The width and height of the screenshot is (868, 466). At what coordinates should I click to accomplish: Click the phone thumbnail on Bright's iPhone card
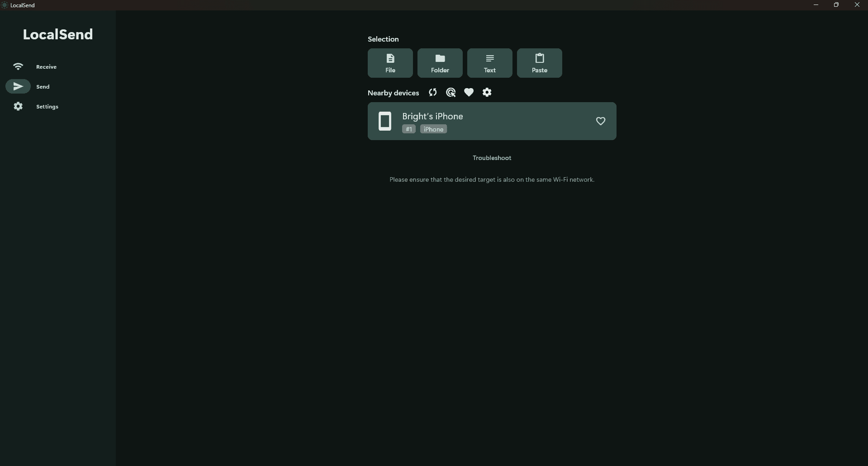(x=385, y=121)
